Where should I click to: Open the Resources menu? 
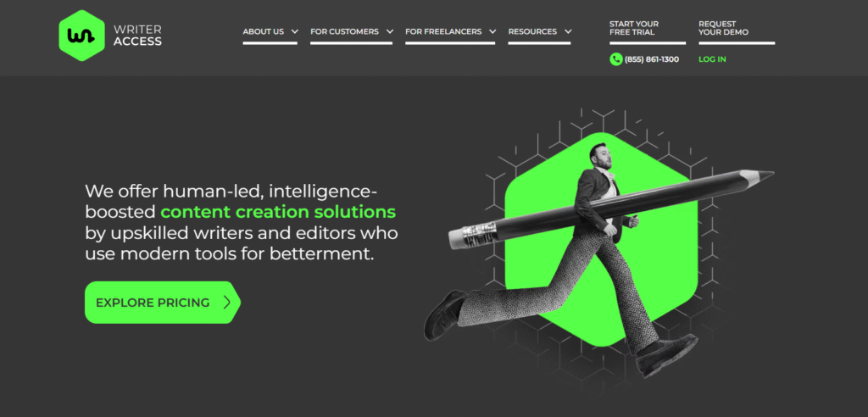pyautogui.click(x=532, y=31)
